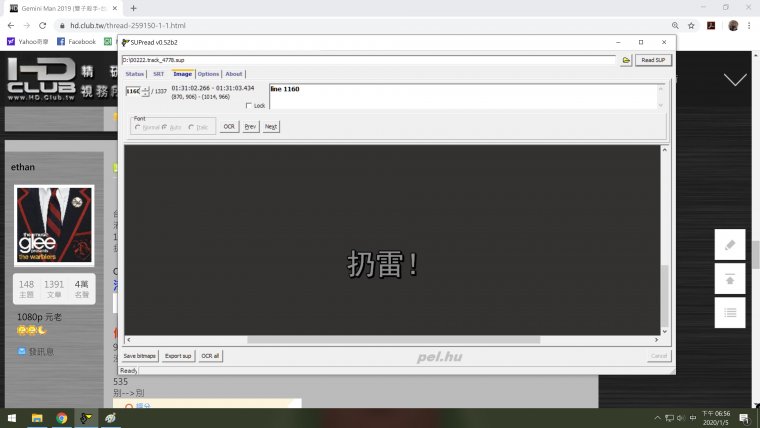Click the PDF extension icon in Chrome
Screen dimensions: 760x428
(x=711, y=26)
